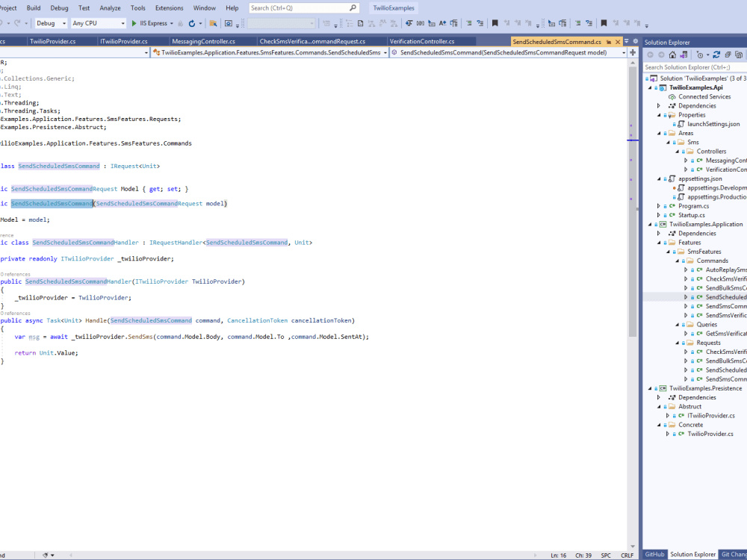Collapse the Controllers folder
This screenshot has width=747, height=560.
click(677, 152)
